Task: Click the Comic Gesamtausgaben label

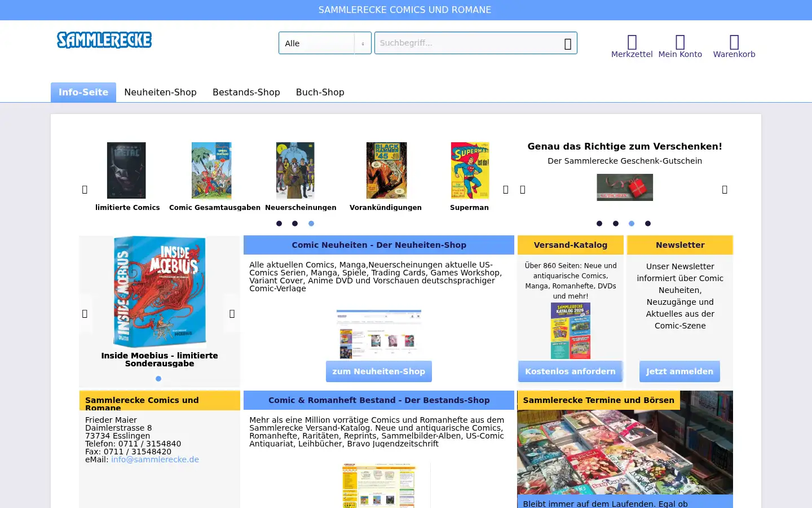Action: pos(215,208)
